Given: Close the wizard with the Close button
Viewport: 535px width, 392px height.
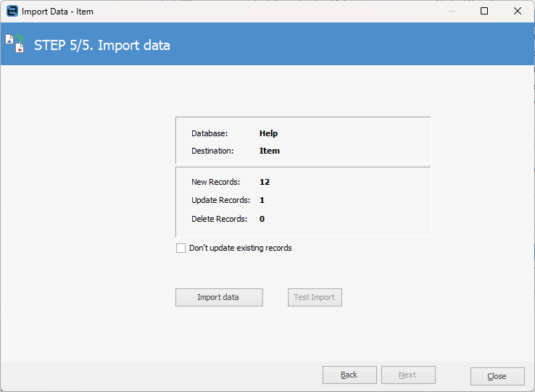Looking at the screenshot, I should pos(497,376).
